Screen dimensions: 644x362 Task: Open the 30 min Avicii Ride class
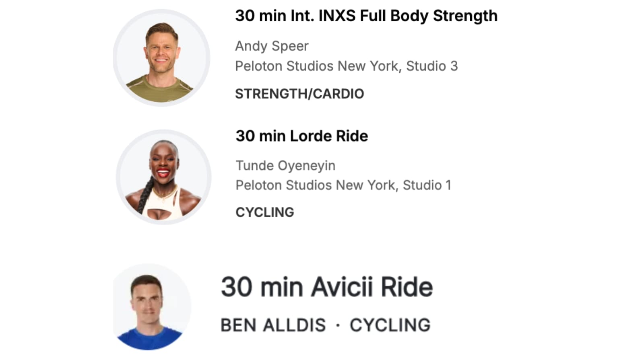click(326, 287)
